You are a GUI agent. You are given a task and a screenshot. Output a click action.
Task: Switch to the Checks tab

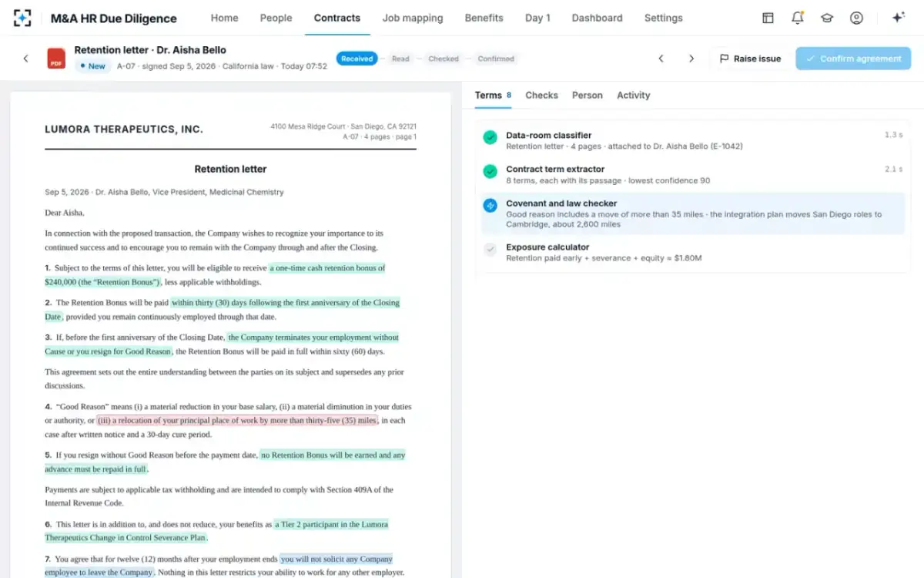tap(541, 96)
